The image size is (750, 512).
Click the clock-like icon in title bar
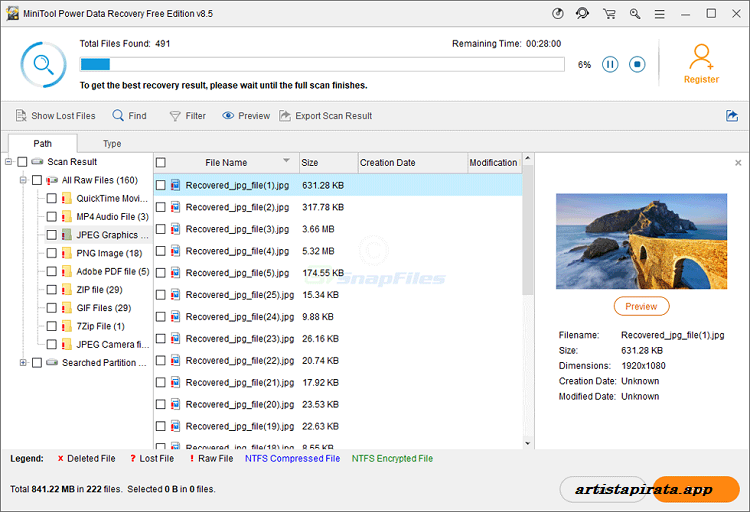558,13
